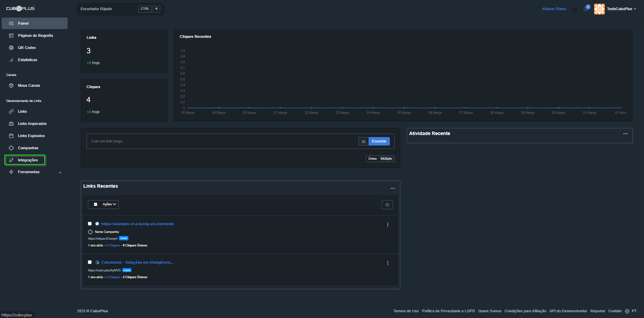The image size is (644, 318).
Task: Click the Links Arquivados briefcase icon
Action: pyautogui.click(x=11, y=124)
